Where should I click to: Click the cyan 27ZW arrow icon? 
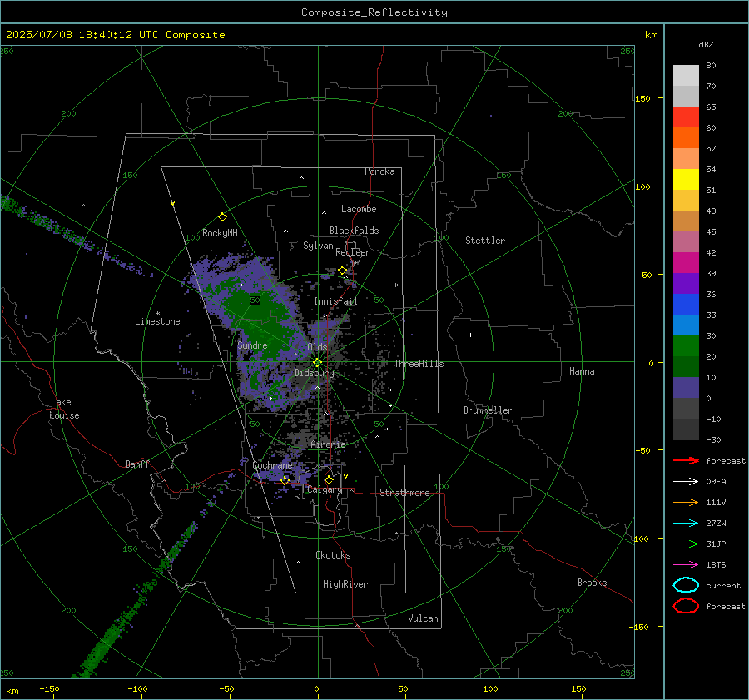click(x=686, y=524)
